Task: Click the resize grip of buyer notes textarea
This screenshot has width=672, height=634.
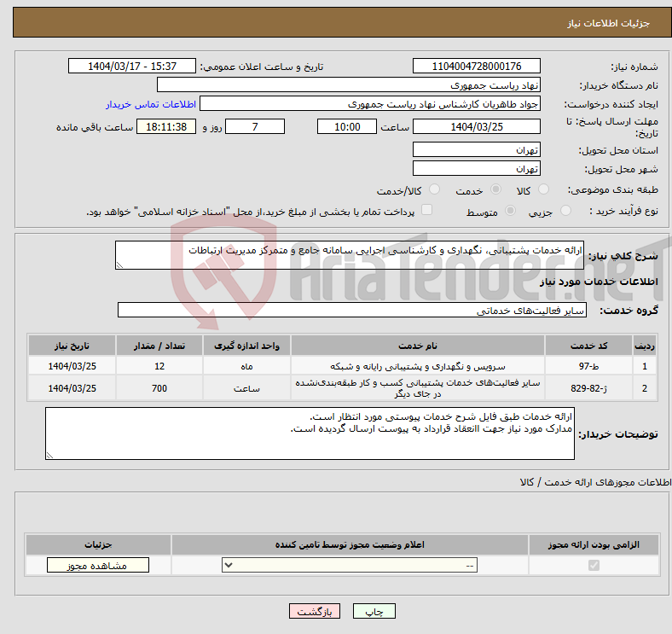Action: (49, 455)
